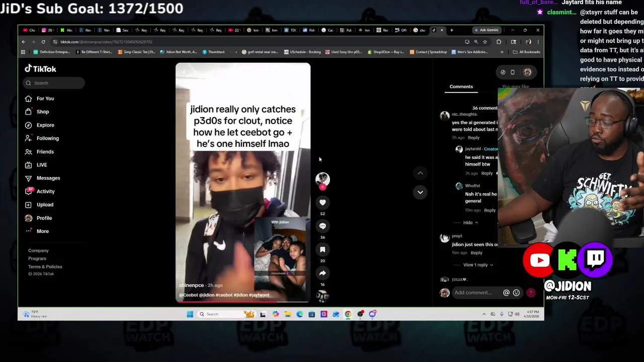Viewport: 644px width, 362px height.
Task: Reply to nic..thoughts. comment
Action: point(473,137)
